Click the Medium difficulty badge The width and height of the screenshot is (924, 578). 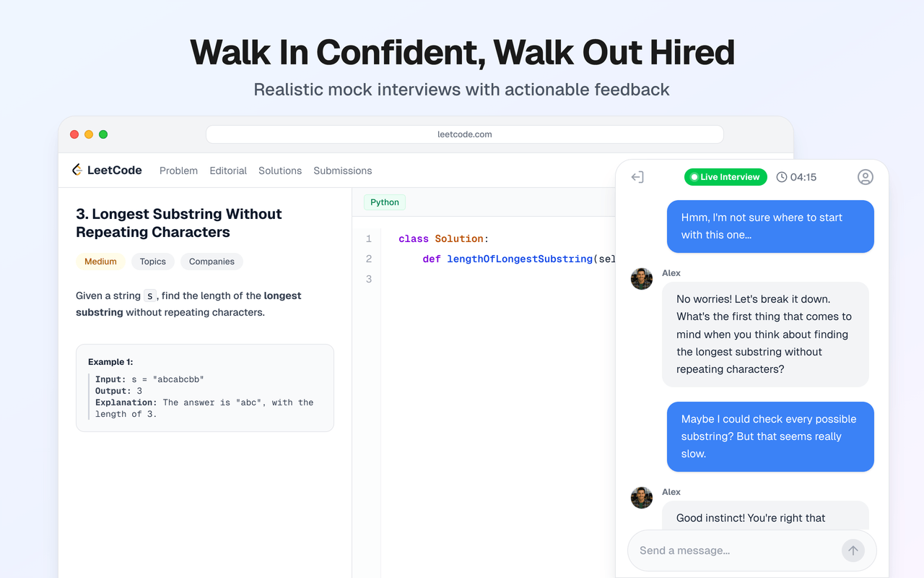click(100, 261)
